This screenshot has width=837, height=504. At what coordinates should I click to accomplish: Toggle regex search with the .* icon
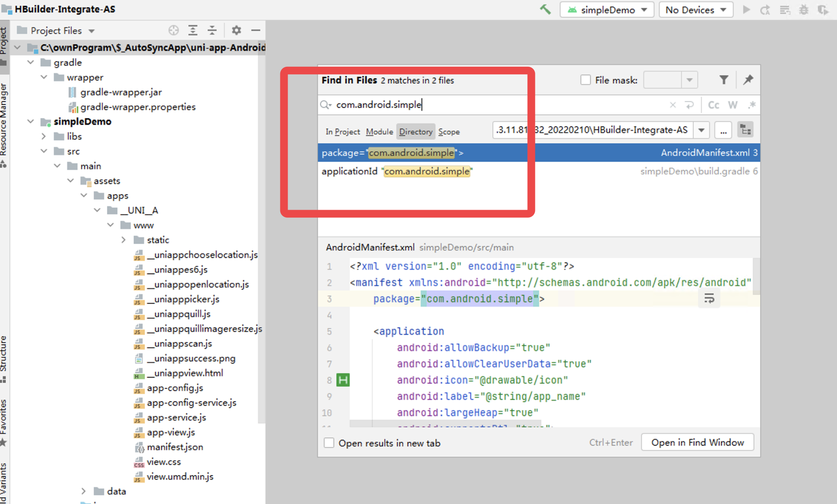point(752,105)
